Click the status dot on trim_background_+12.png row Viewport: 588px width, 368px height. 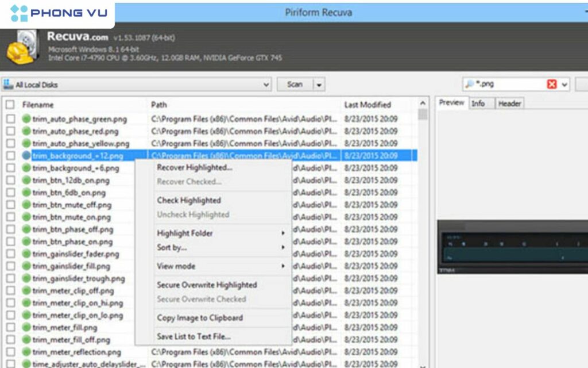28,156
